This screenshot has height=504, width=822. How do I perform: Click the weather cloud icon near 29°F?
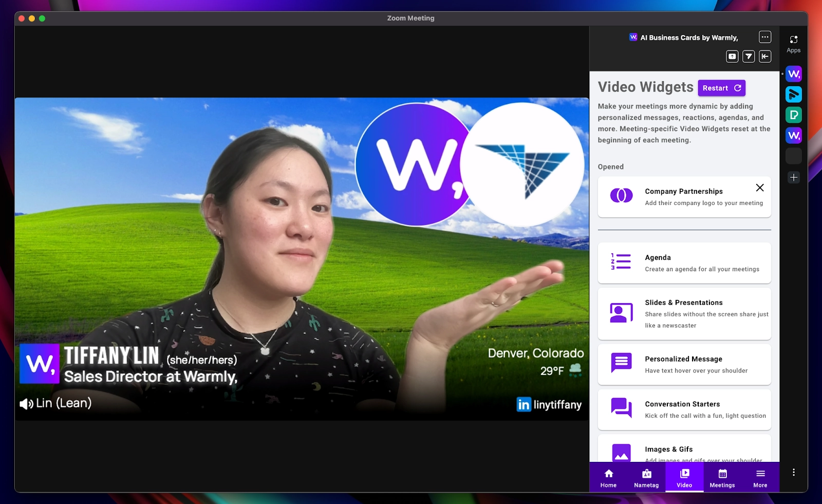click(575, 370)
